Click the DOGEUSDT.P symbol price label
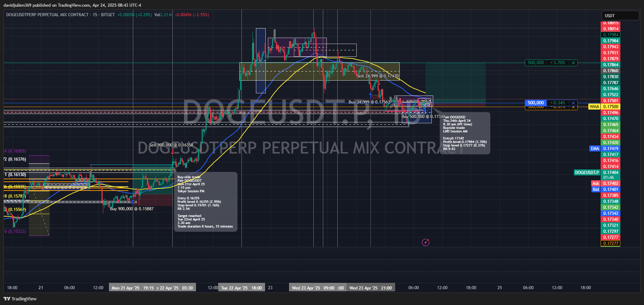The height and width of the screenshot is (305, 644). coord(587,173)
